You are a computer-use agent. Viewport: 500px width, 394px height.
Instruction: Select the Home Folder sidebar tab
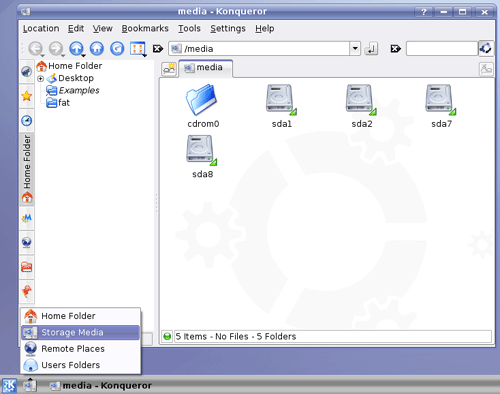tap(27, 169)
